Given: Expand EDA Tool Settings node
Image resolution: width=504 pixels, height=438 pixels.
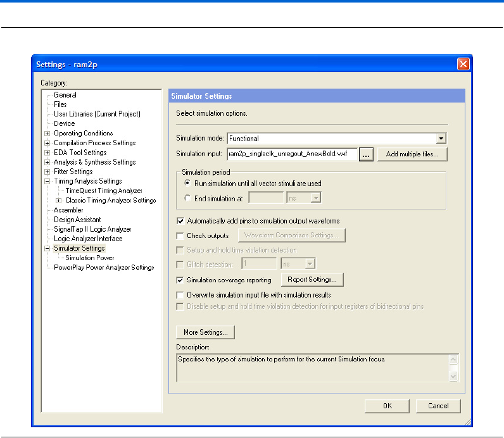Looking at the screenshot, I should coord(47,153).
